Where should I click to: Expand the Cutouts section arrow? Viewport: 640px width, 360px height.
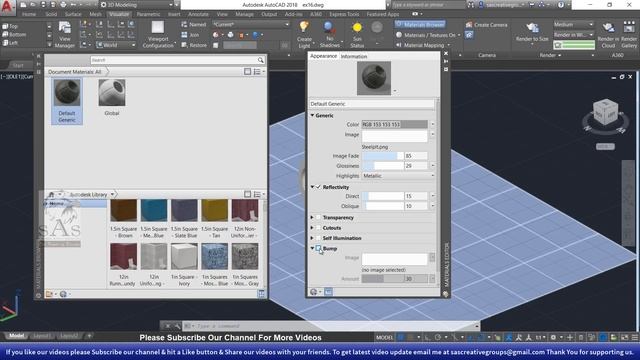coord(313,228)
